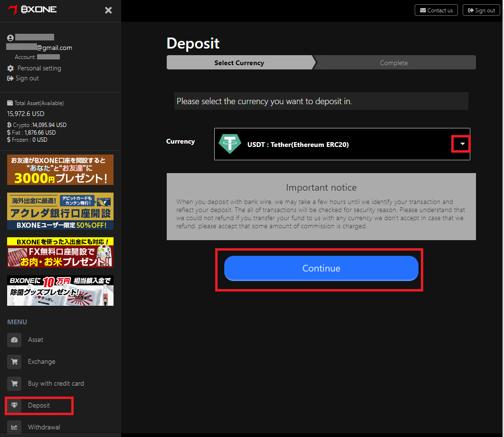Open the Asset page via its sidebar icon
This screenshot has width=504, height=437.
point(14,340)
